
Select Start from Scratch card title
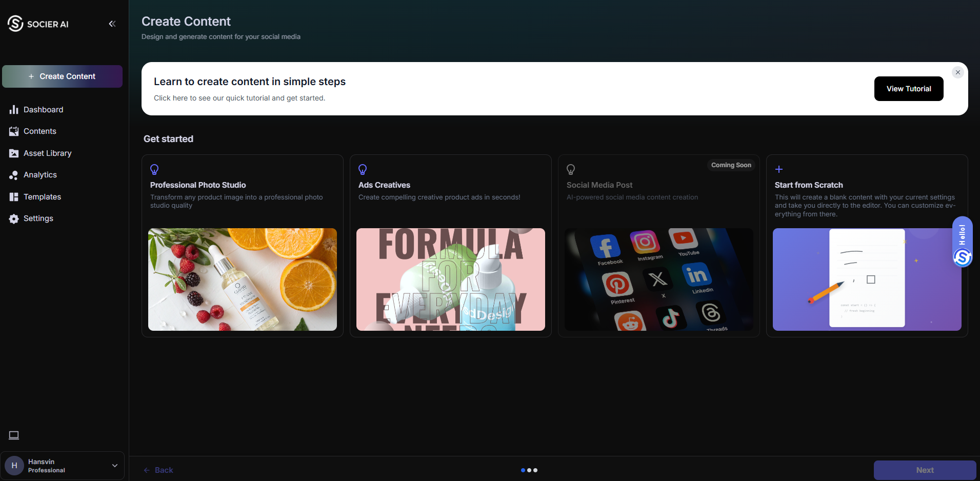[x=809, y=185]
